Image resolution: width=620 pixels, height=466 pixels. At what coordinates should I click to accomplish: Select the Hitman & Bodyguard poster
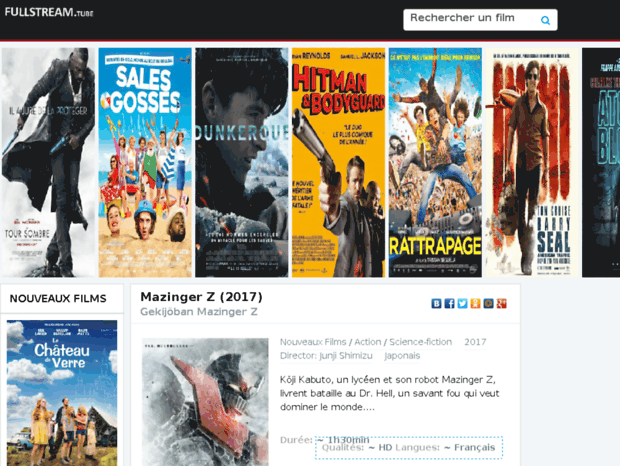(x=338, y=162)
